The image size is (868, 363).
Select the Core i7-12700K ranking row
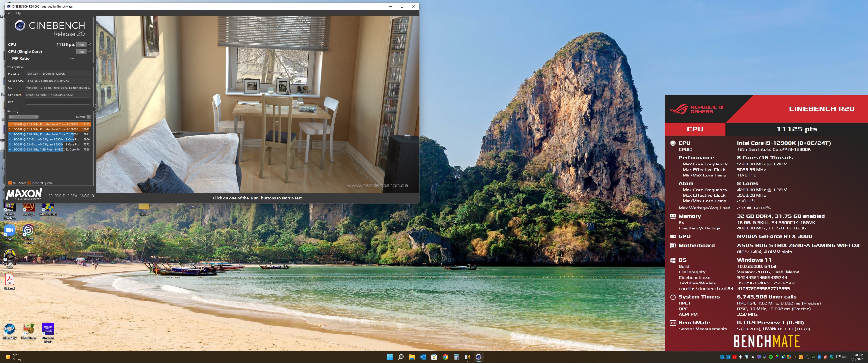(49, 134)
